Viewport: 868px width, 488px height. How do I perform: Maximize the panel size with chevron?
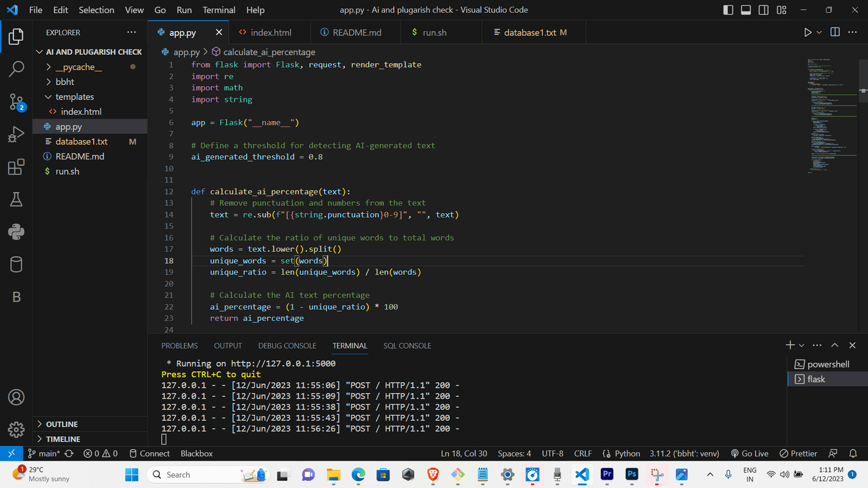(x=835, y=345)
